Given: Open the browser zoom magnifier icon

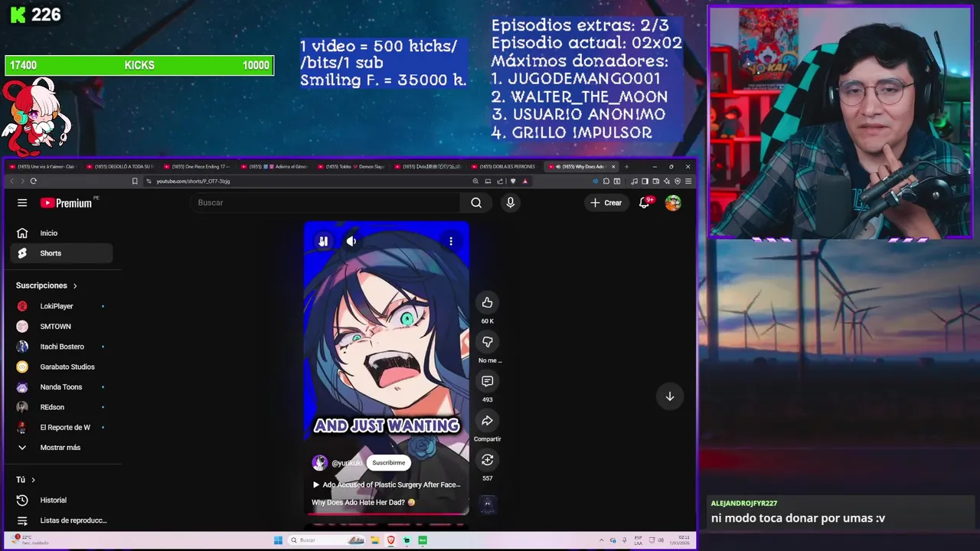Looking at the screenshot, I should pos(475,181).
